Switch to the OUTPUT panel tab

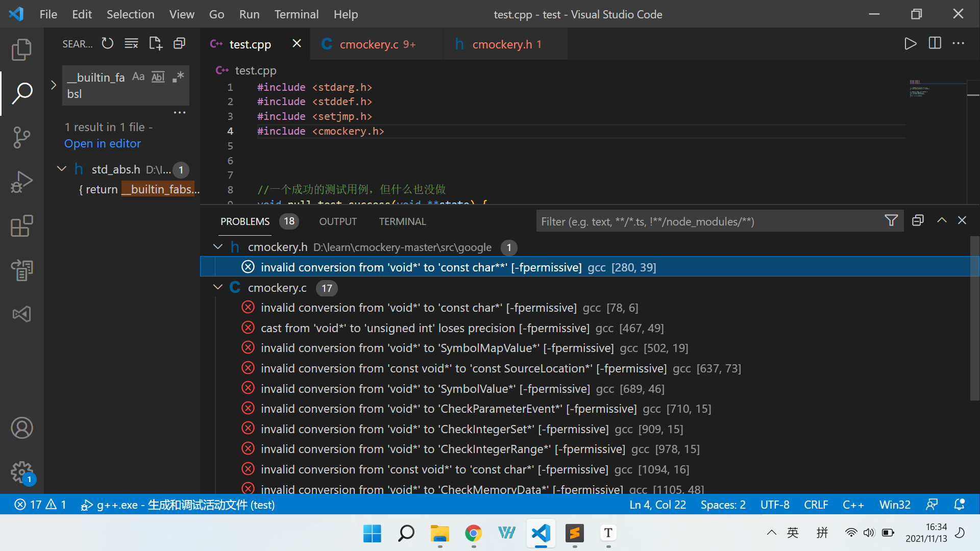(338, 221)
